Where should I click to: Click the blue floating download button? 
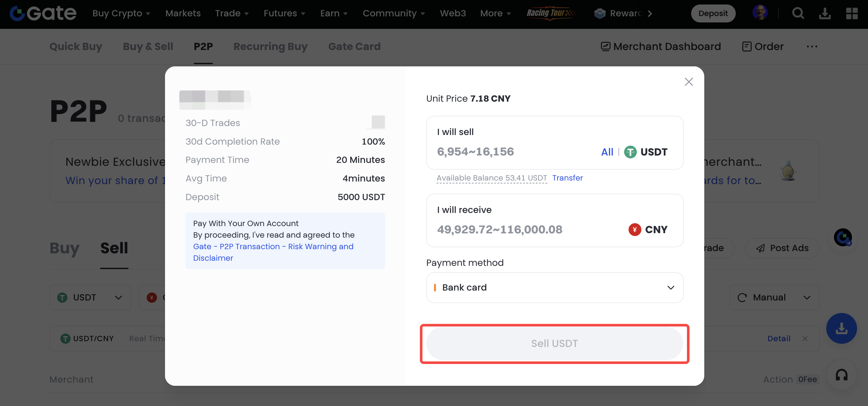[x=841, y=328]
